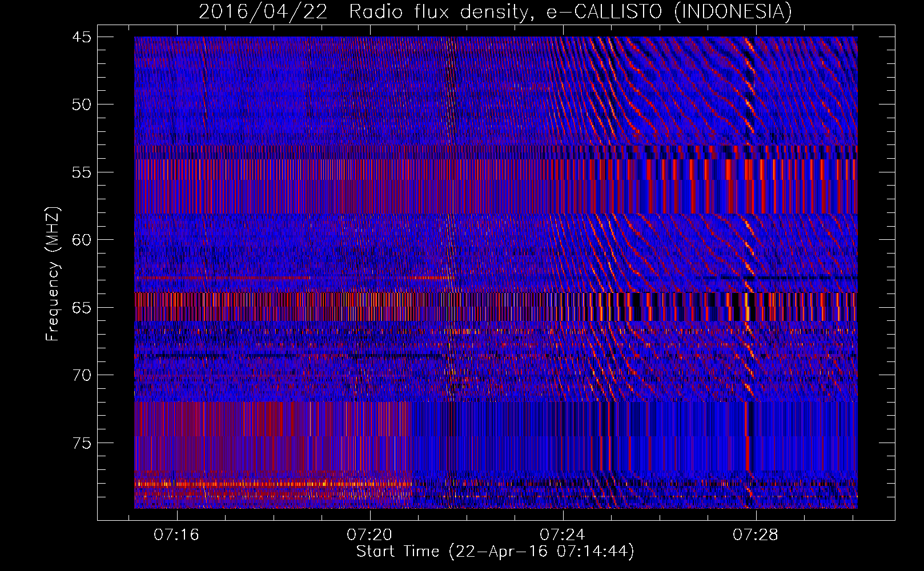This screenshot has width=924, height=571.
Task: Select the '65' frequency axis label
Action: 82,308
